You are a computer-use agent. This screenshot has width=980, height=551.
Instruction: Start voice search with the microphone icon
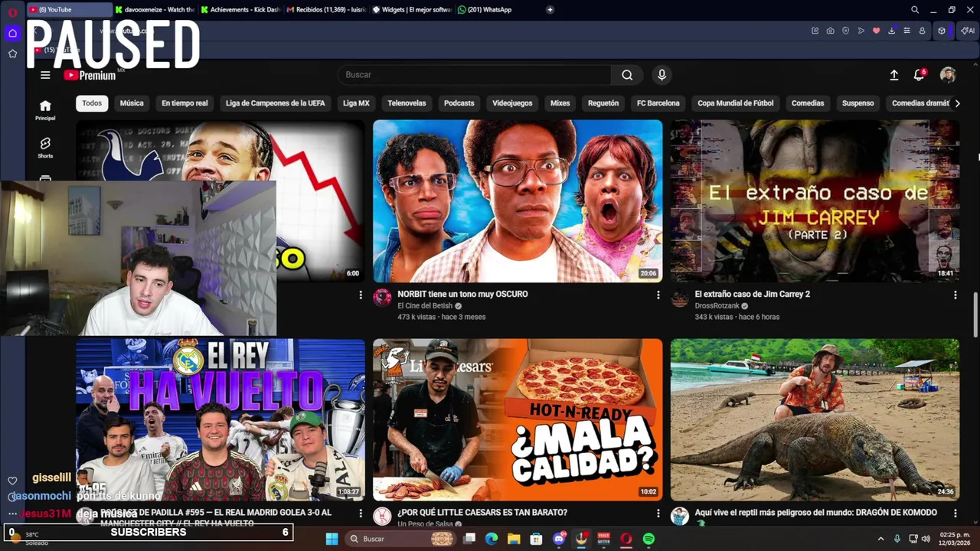point(661,75)
